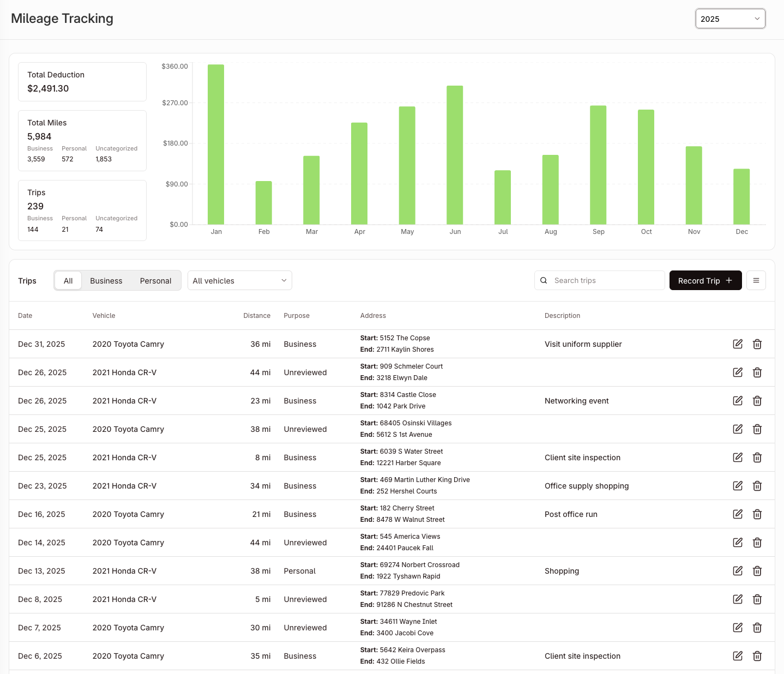
Task: Click the Search trips input field
Action: coord(605,280)
